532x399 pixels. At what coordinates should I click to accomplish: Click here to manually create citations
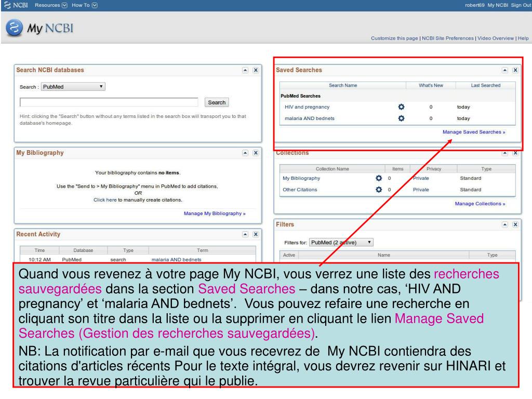(x=105, y=200)
